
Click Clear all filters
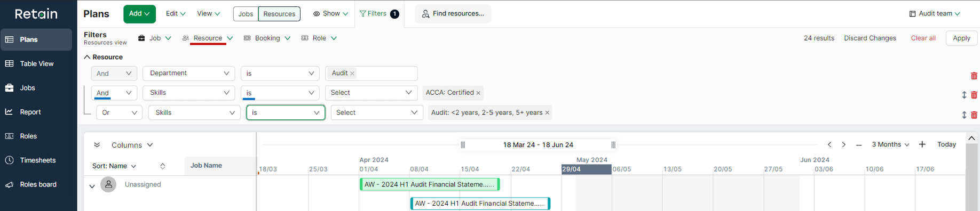(923, 38)
